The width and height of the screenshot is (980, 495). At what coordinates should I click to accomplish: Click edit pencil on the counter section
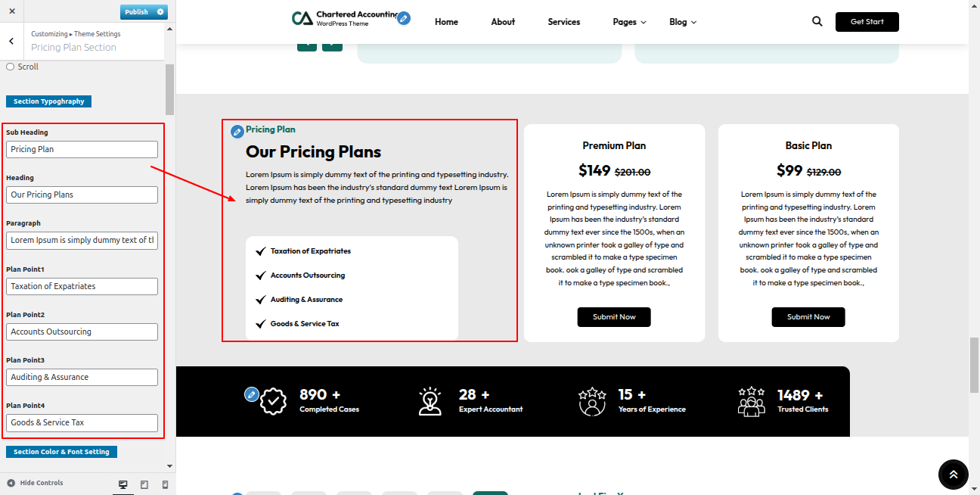click(x=251, y=394)
